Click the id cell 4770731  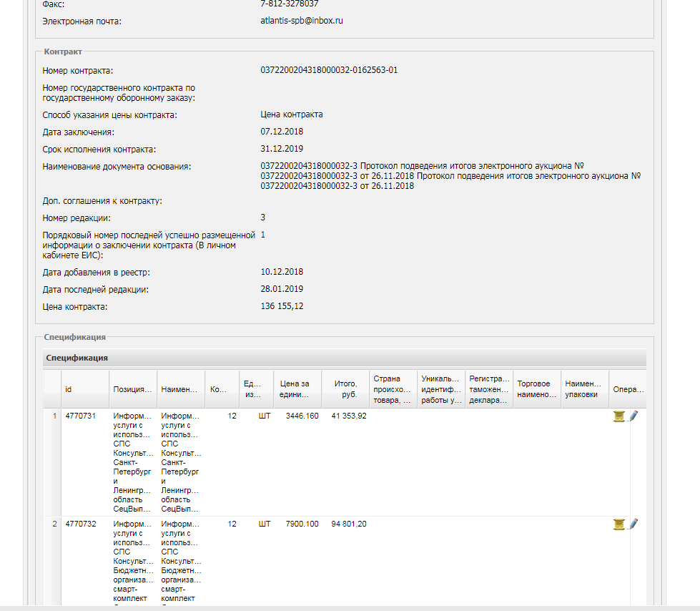click(81, 416)
